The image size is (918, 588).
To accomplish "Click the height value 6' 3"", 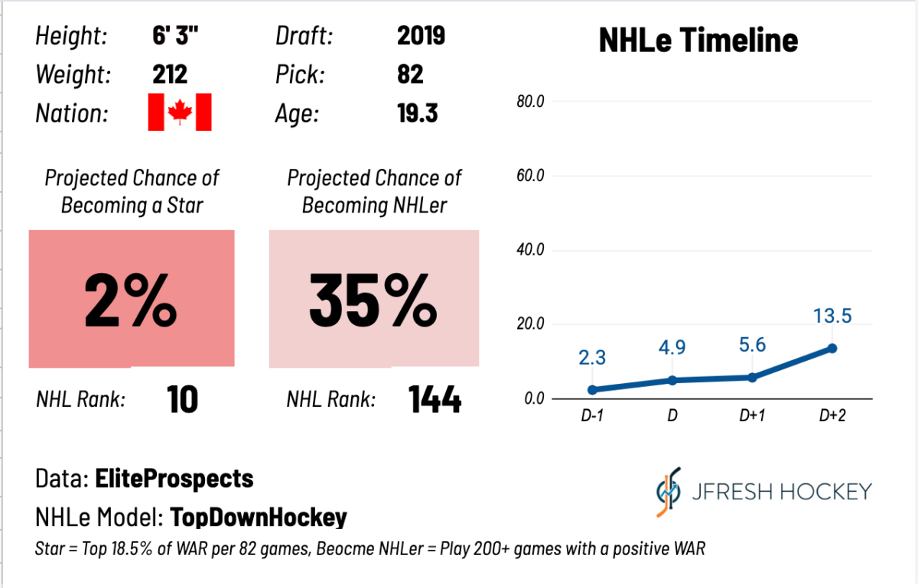I will [181, 35].
